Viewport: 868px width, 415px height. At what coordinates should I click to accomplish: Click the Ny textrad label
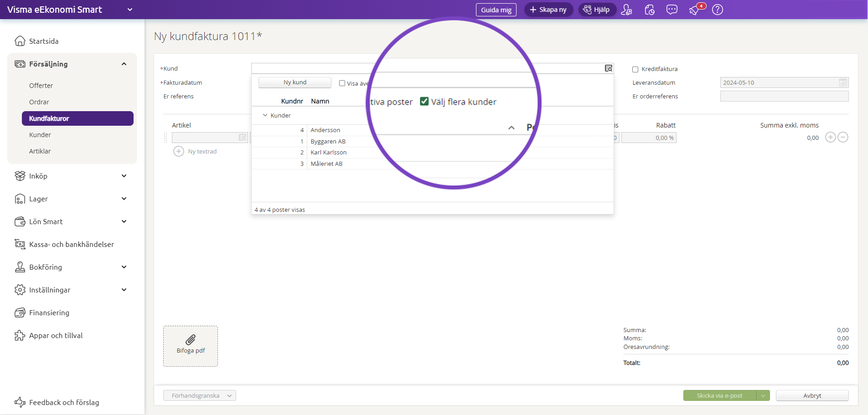pyautogui.click(x=202, y=151)
